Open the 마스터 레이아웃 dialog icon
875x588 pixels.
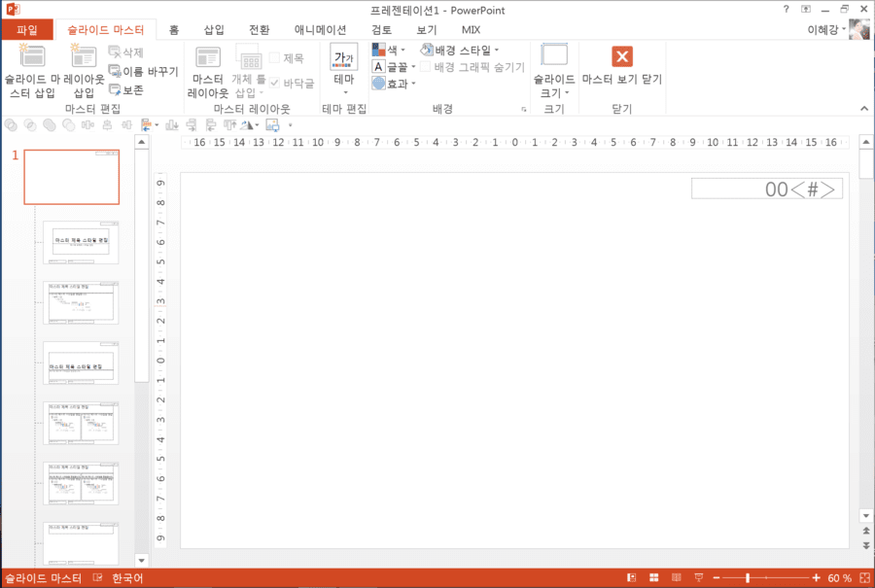208,57
